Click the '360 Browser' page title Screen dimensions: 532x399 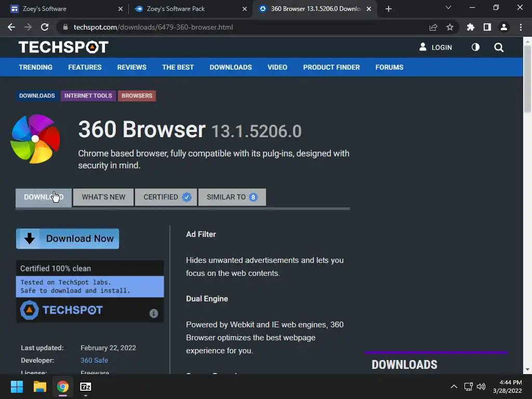(x=142, y=129)
